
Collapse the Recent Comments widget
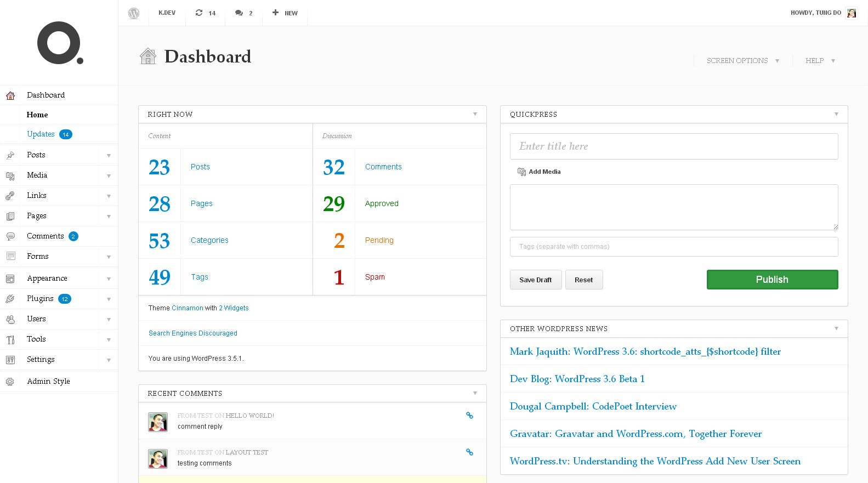[x=475, y=393]
